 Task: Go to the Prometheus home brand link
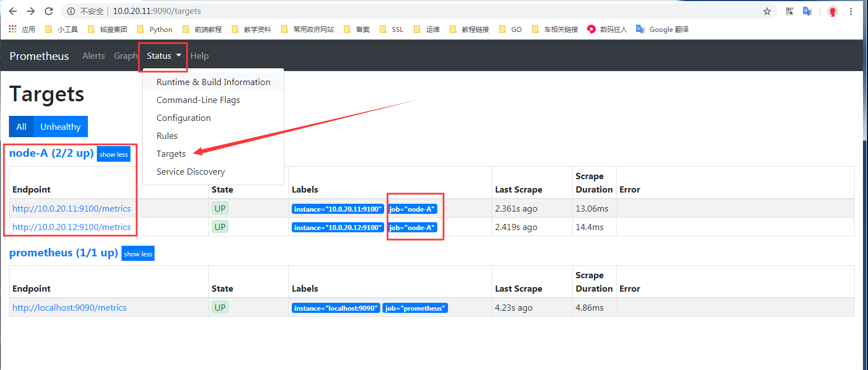coord(39,56)
